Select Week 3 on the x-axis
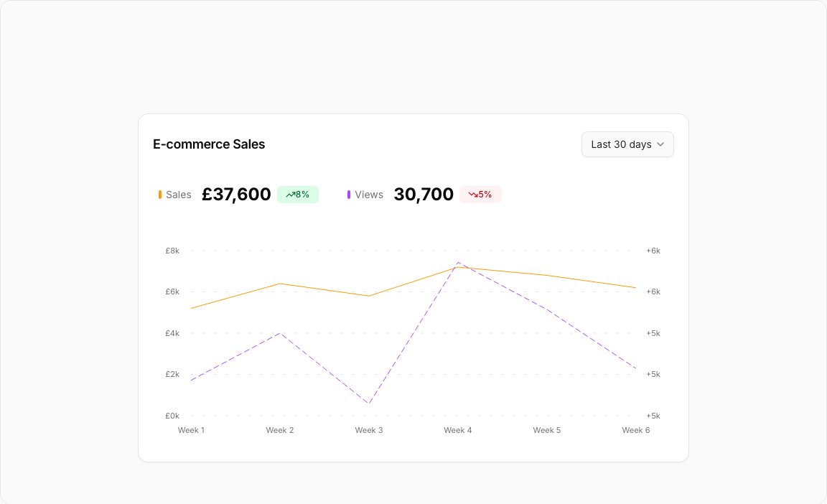827x504 pixels. coord(369,430)
